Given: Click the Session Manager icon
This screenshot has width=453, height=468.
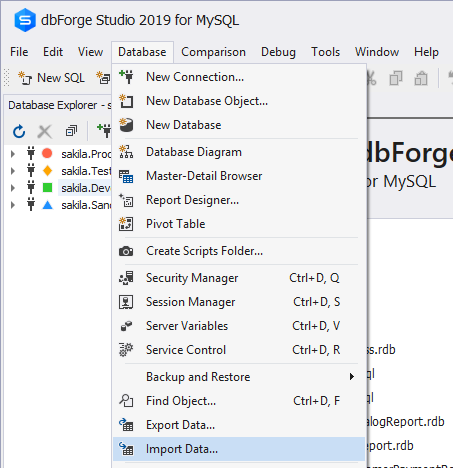Looking at the screenshot, I should point(126,302).
